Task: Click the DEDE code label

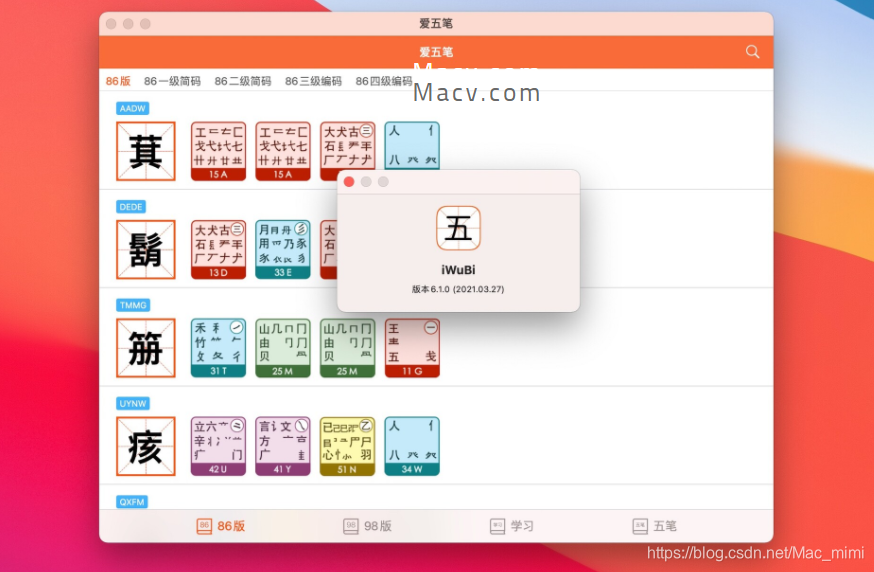Action: [x=131, y=207]
